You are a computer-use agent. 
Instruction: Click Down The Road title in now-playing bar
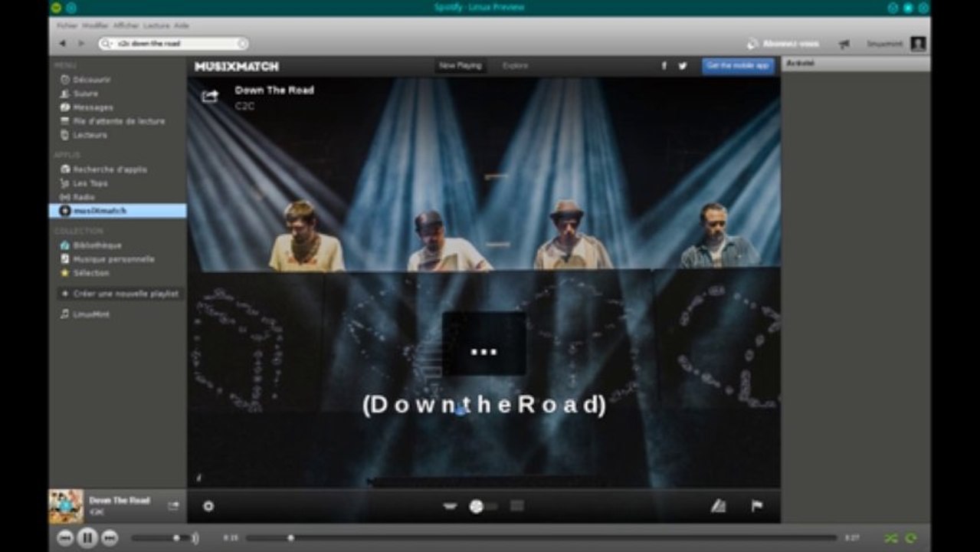point(120,501)
